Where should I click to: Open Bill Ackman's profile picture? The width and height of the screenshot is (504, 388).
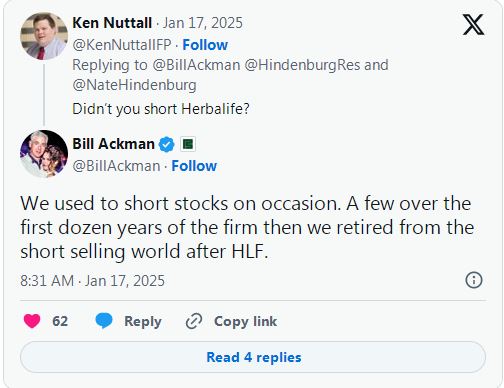44,154
